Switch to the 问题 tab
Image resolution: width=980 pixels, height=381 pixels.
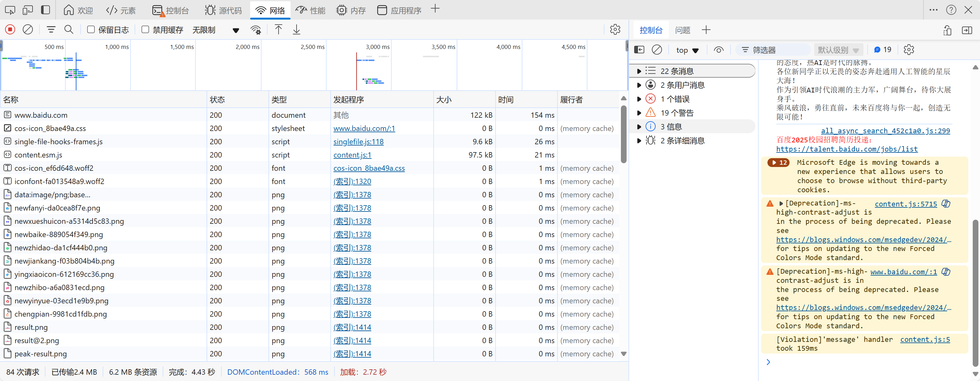[682, 30]
